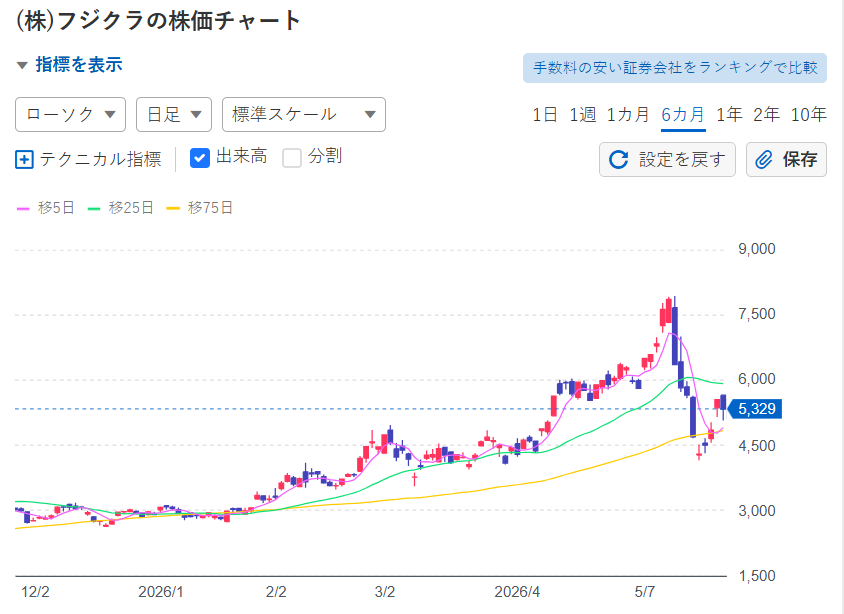Click the 5/7 date axis label
The width and height of the screenshot is (844, 614).
click(x=645, y=592)
